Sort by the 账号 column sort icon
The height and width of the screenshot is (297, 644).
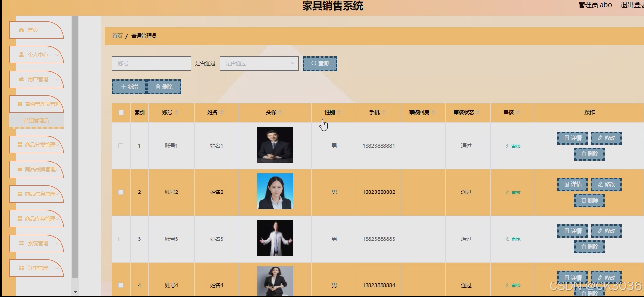point(176,113)
